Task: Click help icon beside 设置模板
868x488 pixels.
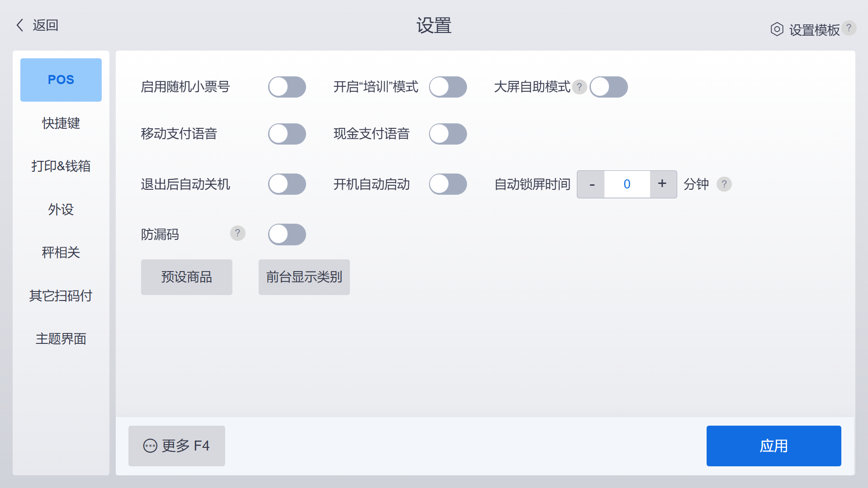Action: 849,28
